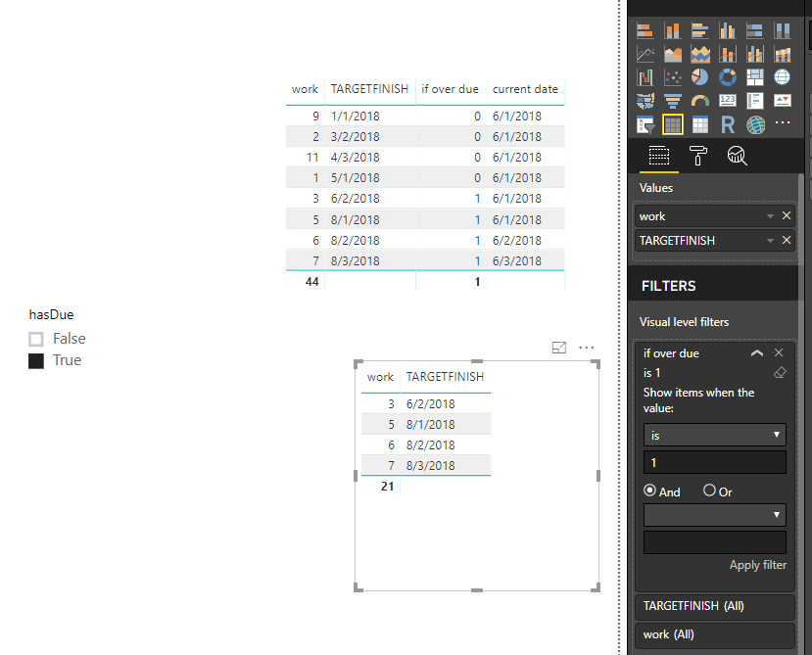The width and height of the screenshot is (812, 655).
Task: Click the Apply filter link
Action: (x=757, y=565)
